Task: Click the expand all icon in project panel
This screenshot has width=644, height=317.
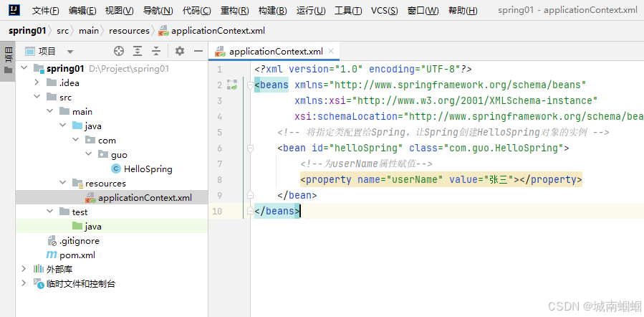Action: pyautogui.click(x=138, y=51)
